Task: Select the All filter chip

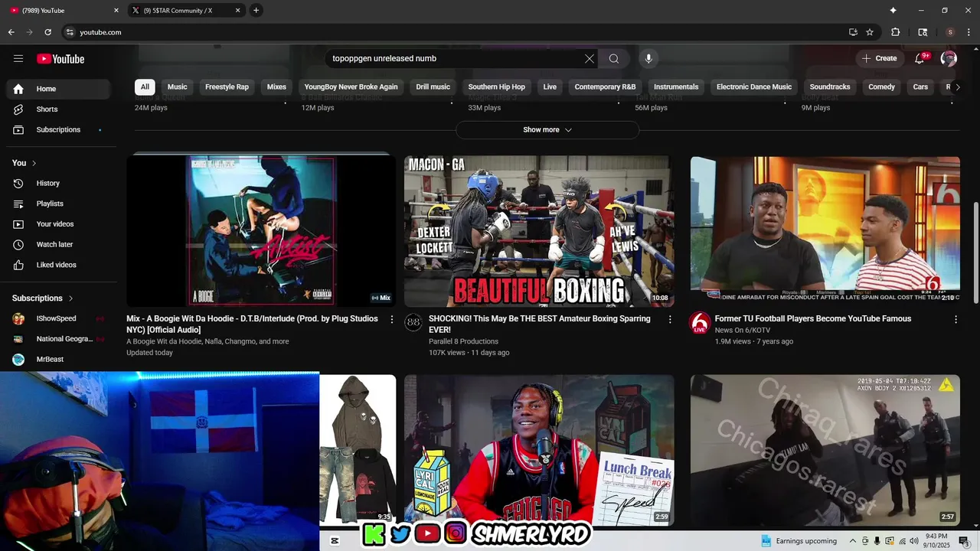Action: (x=145, y=87)
